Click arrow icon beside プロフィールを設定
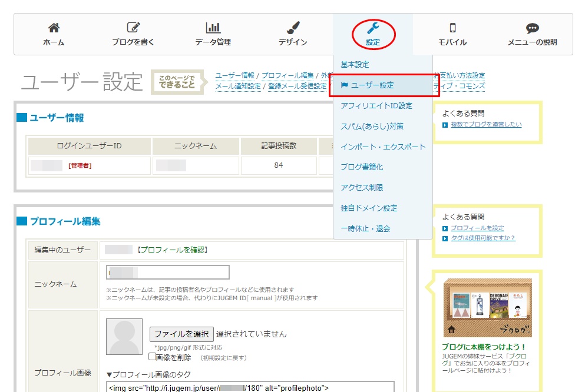The width and height of the screenshot is (585, 392). (445, 228)
